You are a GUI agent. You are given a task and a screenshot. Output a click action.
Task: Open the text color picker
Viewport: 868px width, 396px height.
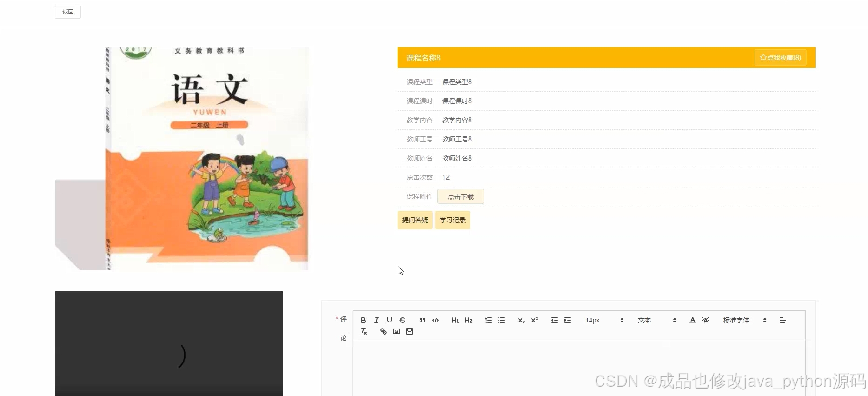[693, 320]
